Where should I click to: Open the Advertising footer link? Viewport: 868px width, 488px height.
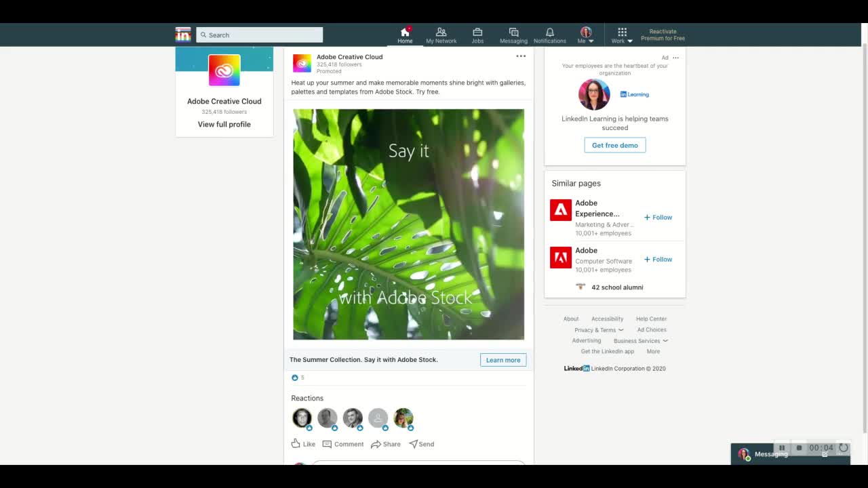coord(587,341)
